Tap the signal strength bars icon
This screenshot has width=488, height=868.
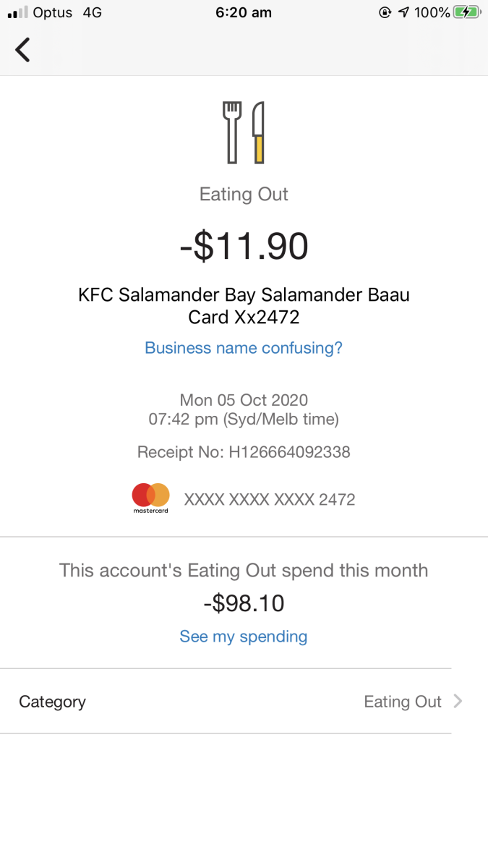pos(17,12)
